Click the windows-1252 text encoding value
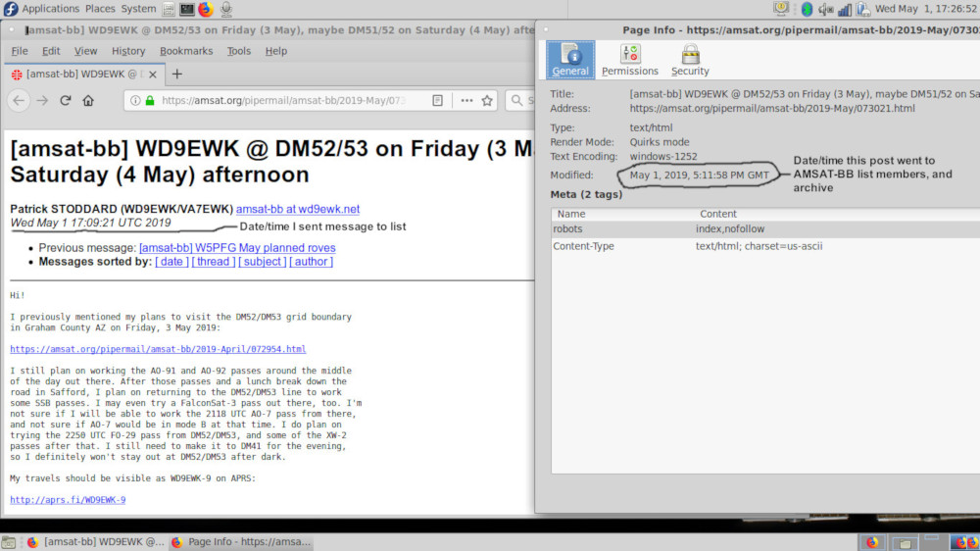 (x=663, y=156)
